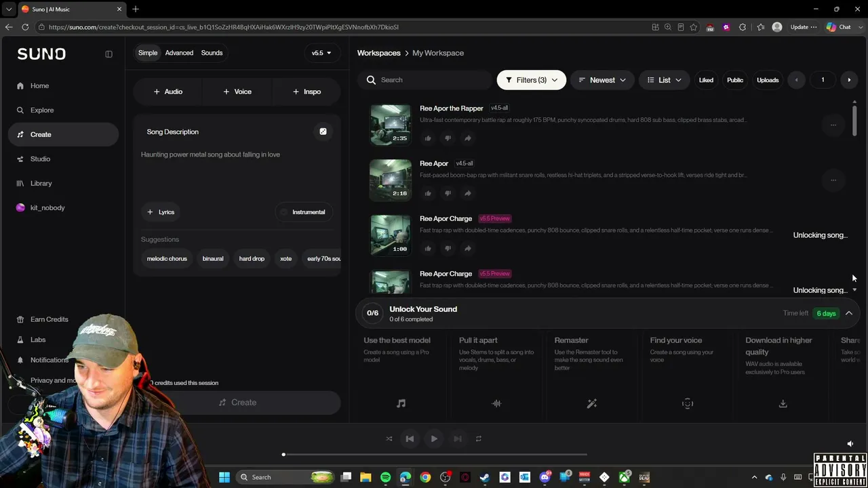
Task: Collapse the Suno sidebar panel icon
Action: tap(108, 54)
